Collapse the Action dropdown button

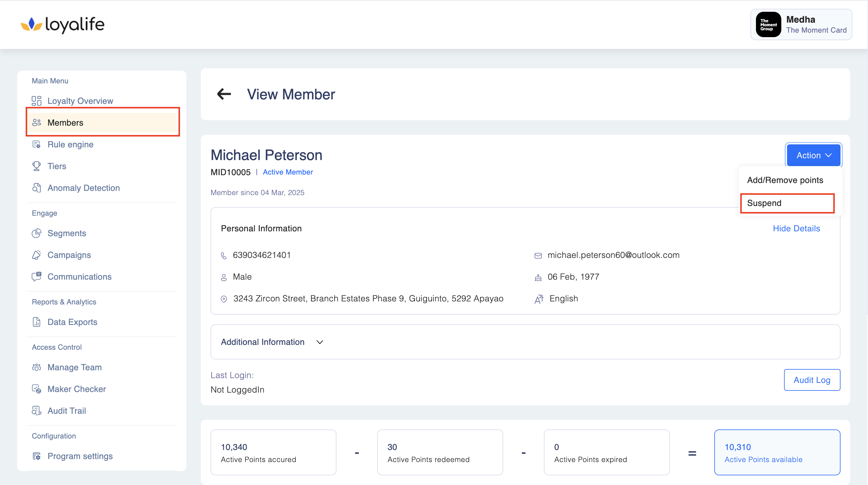[813, 156]
